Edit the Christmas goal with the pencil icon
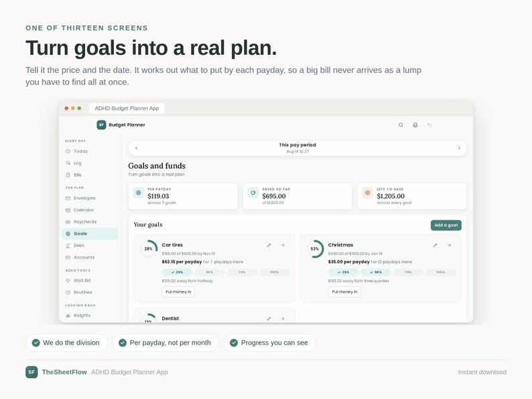The height and width of the screenshot is (399, 532). pos(435,245)
